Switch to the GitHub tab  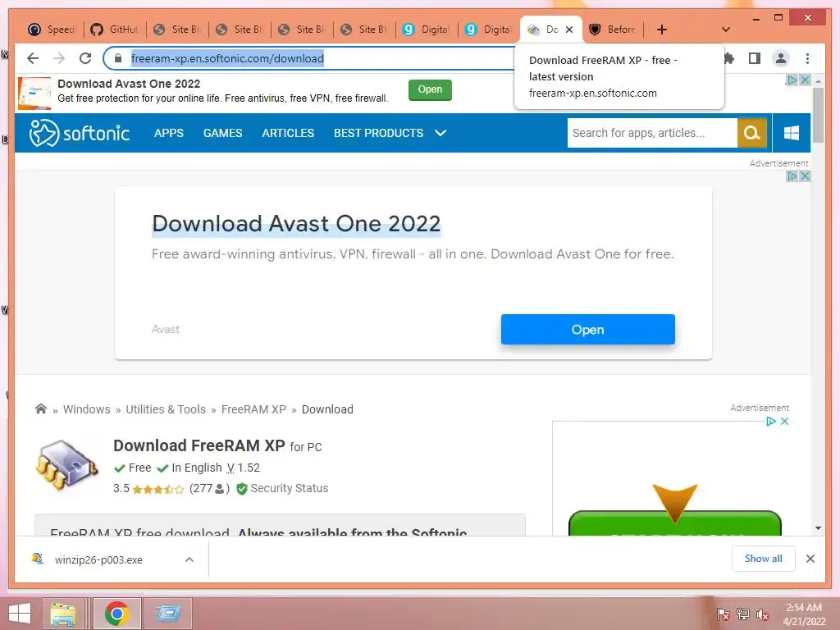tap(114, 30)
